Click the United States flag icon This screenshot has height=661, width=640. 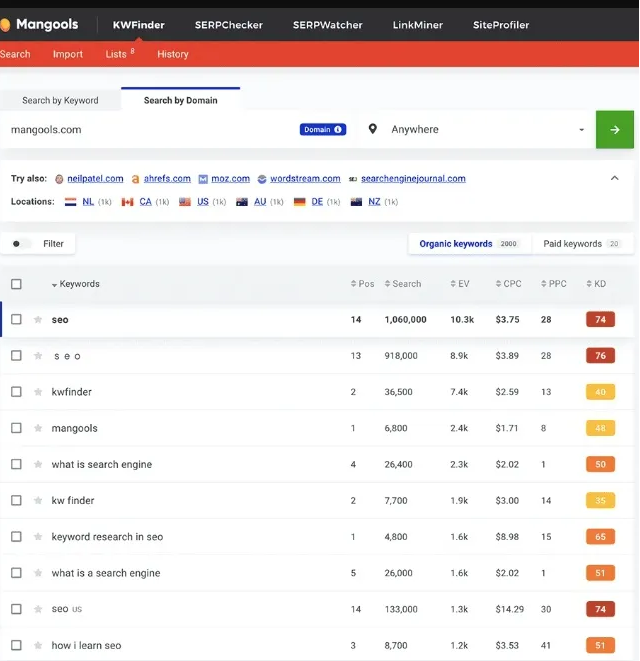coord(185,202)
